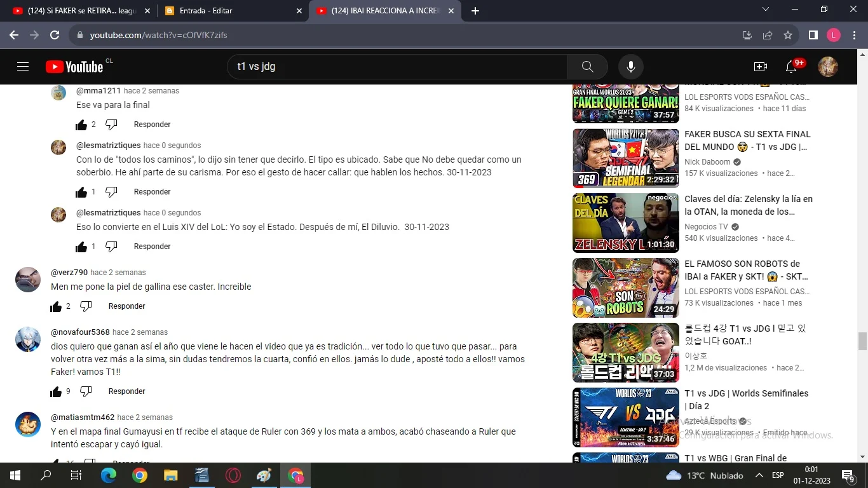The image size is (868, 488).
Task: Open Windows Start menu
Action: pyautogui.click(x=15, y=475)
